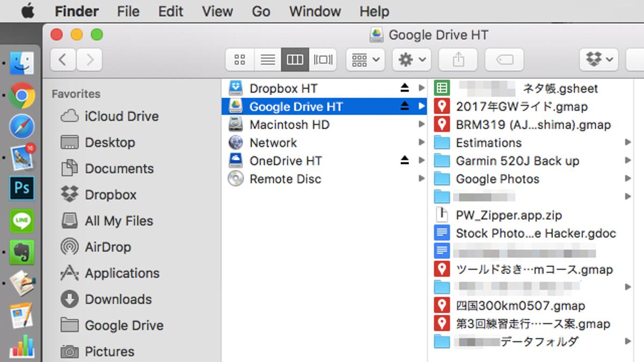Switch Finder to icon view

240,60
